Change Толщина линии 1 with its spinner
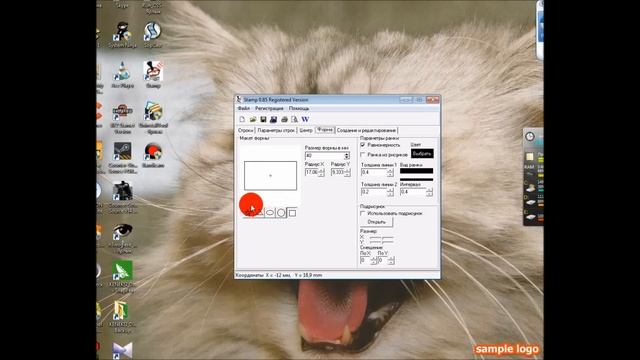Image resolution: width=640 pixels, height=360 pixels. coord(390,172)
